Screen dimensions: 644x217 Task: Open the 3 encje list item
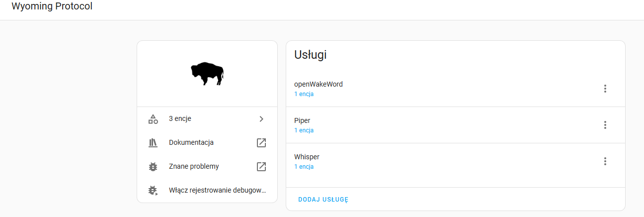point(207,119)
